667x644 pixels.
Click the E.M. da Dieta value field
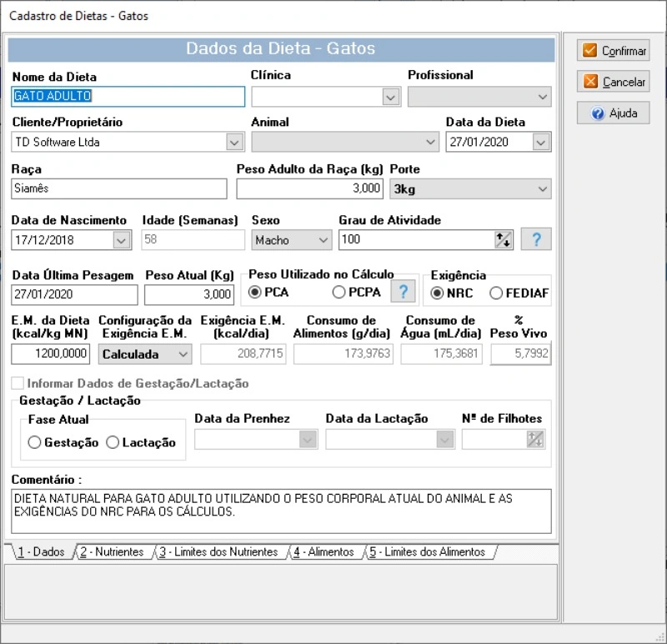(51, 354)
